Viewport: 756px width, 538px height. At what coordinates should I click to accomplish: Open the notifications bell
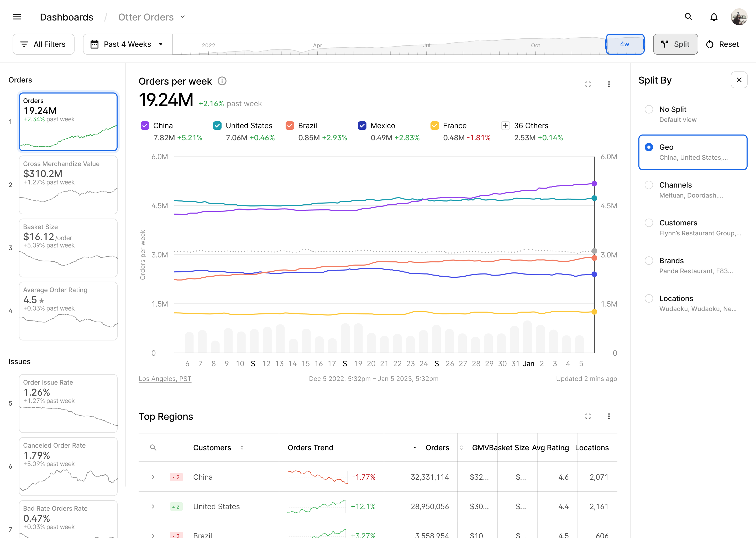(x=714, y=17)
